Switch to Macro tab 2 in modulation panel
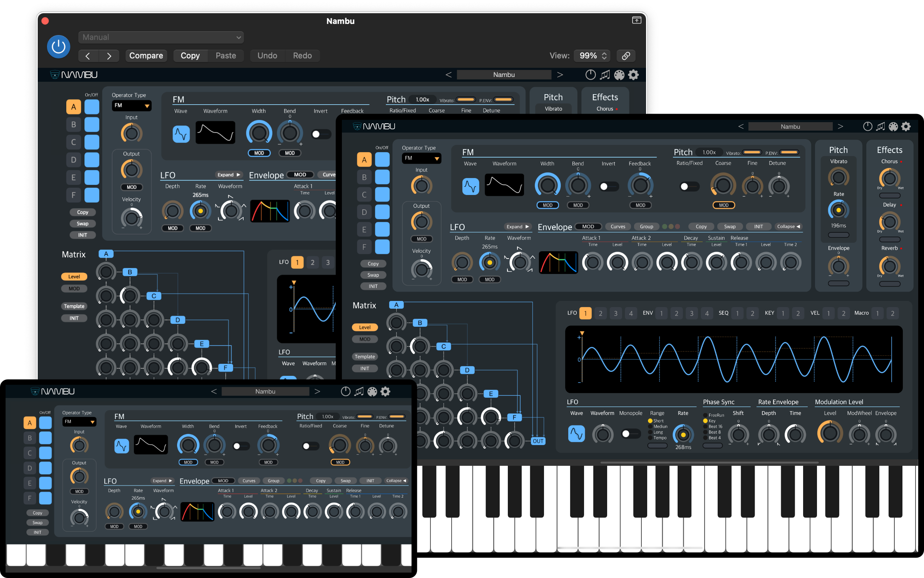 tap(892, 313)
